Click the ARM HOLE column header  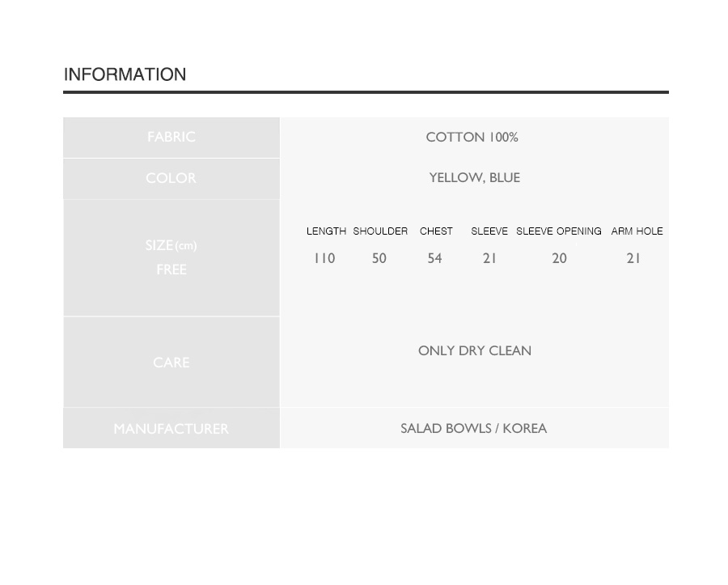[637, 231]
